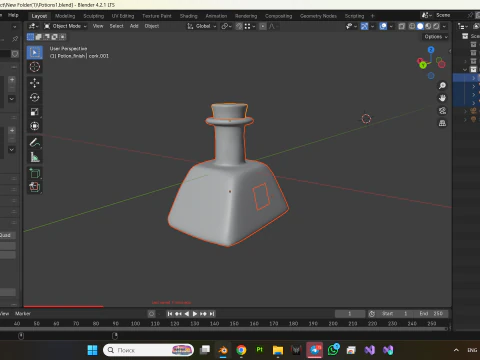Viewport: 480px width, 360px height.
Task: Activate the Transform tool
Action: click(x=35, y=126)
